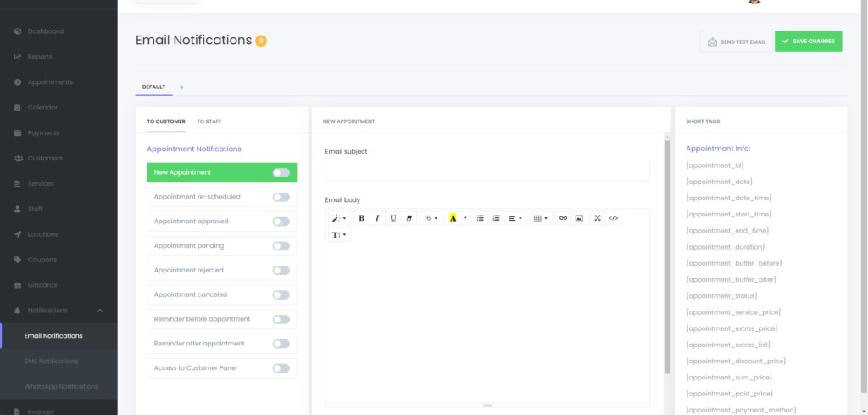Viewport: 868px width, 415px height.
Task: Insert an unordered bullet list
Action: click(481, 218)
